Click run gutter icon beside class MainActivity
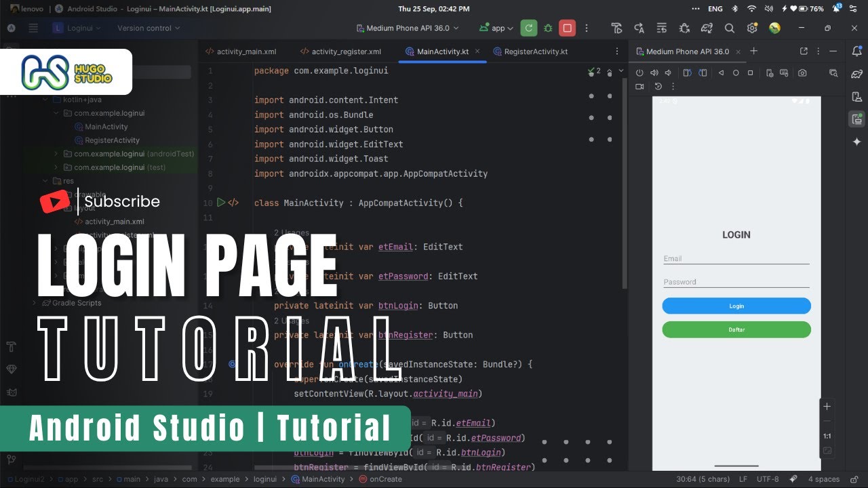Screen dimensions: 868x488 point(220,203)
